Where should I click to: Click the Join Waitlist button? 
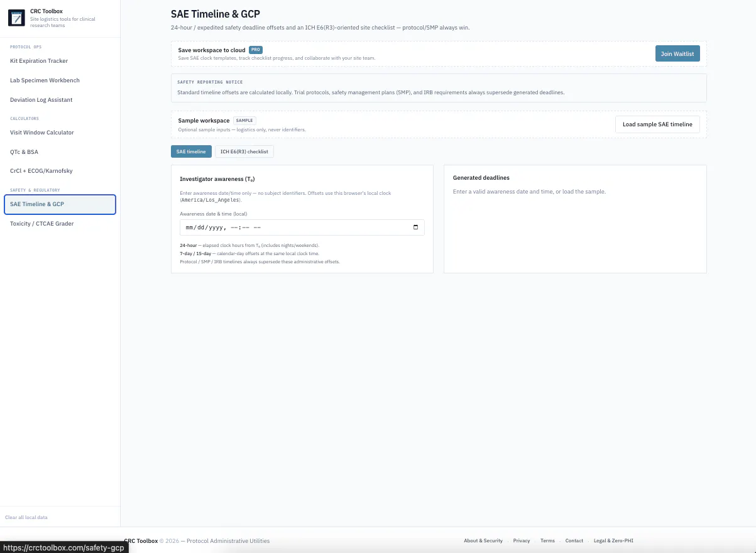coord(677,53)
